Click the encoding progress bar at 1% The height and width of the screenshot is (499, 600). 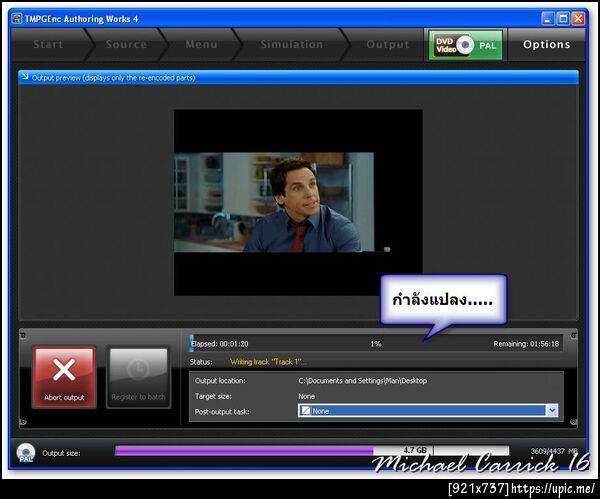(376, 344)
